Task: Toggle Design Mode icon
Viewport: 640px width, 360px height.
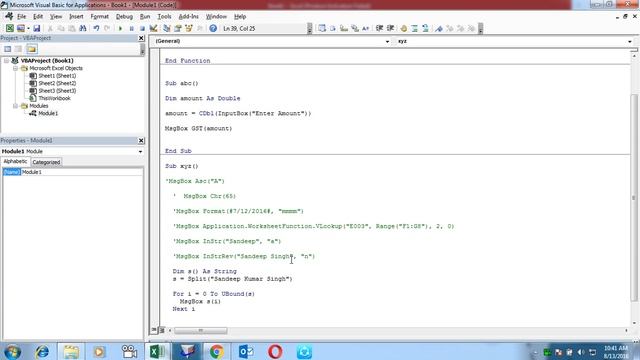Action: (x=153, y=28)
